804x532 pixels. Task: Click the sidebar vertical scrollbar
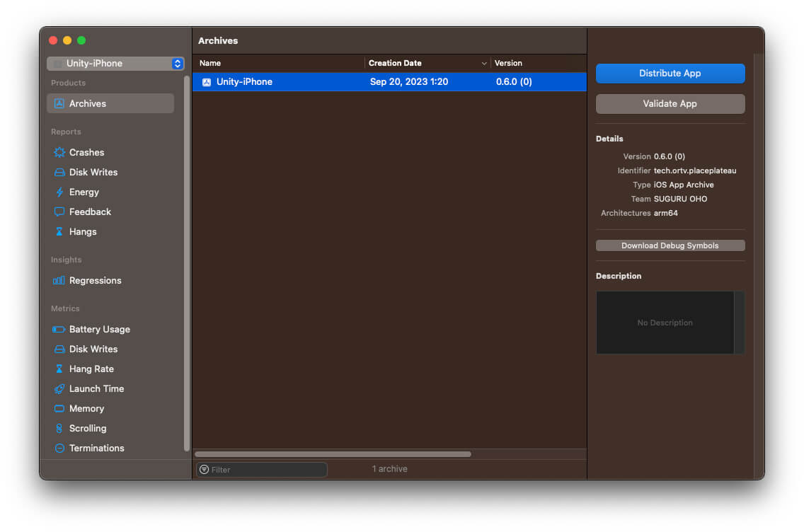(x=187, y=263)
